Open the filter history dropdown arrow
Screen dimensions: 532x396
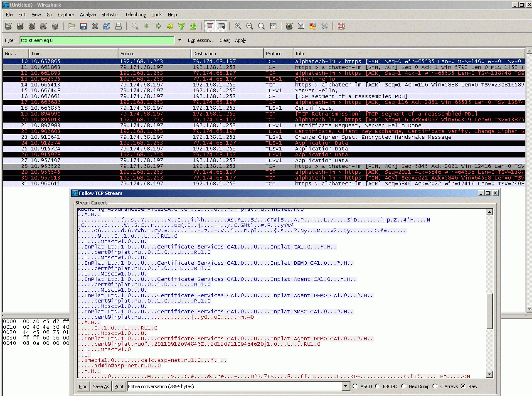click(x=180, y=40)
